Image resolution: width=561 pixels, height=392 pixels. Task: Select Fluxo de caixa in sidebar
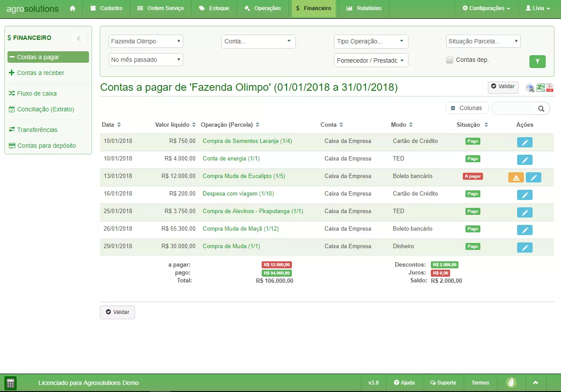coord(37,93)
